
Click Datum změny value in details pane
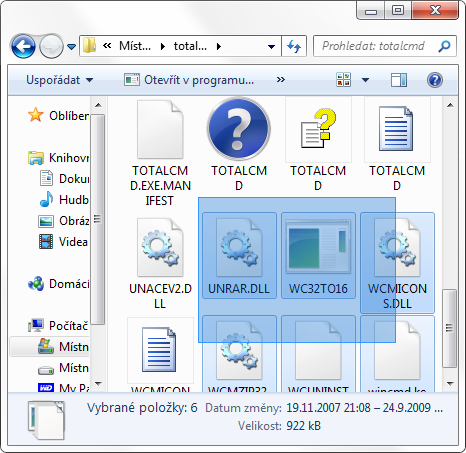(x=365, y=408)
